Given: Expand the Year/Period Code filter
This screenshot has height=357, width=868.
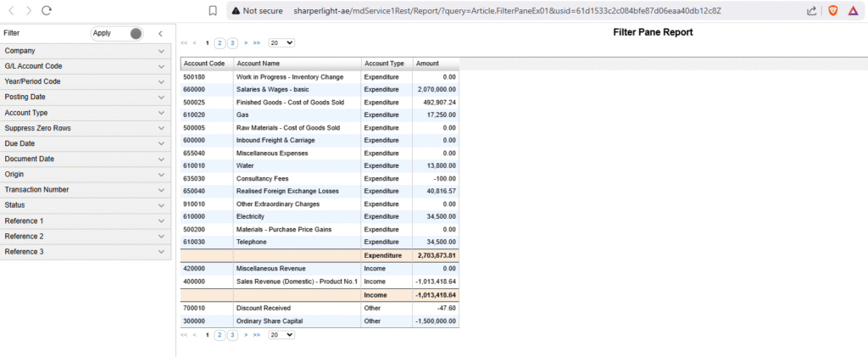Looking at the screenshot, I should pos(86,82).
